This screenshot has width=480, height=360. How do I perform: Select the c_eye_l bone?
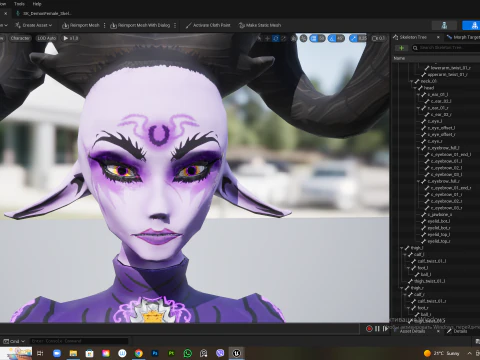point(435,121)
